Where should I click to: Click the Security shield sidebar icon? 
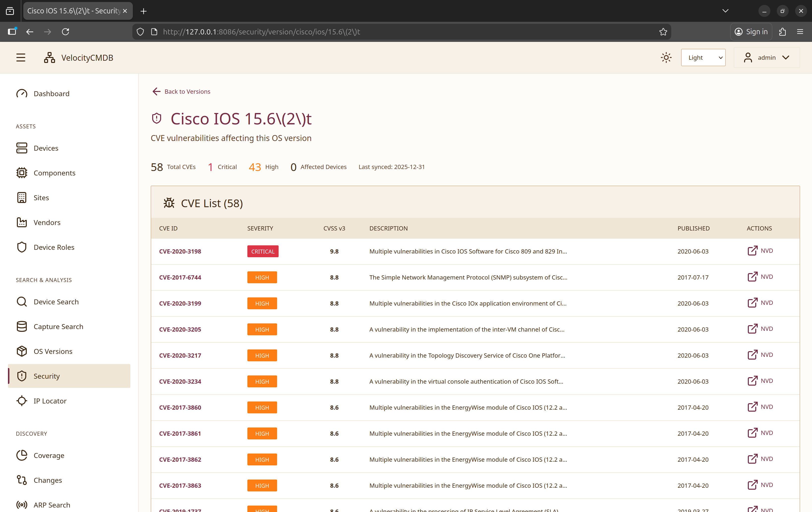click(22, 376)
